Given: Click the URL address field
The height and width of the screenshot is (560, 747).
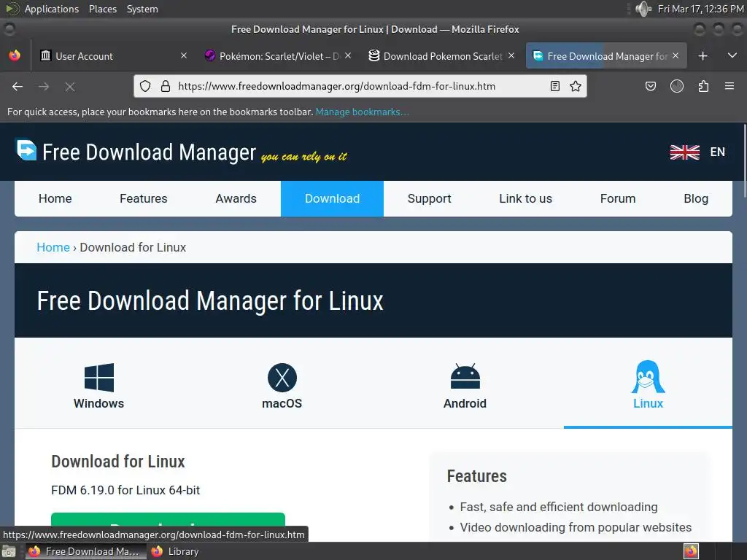Looking at the screenshot, I should (x=359, y=86).
